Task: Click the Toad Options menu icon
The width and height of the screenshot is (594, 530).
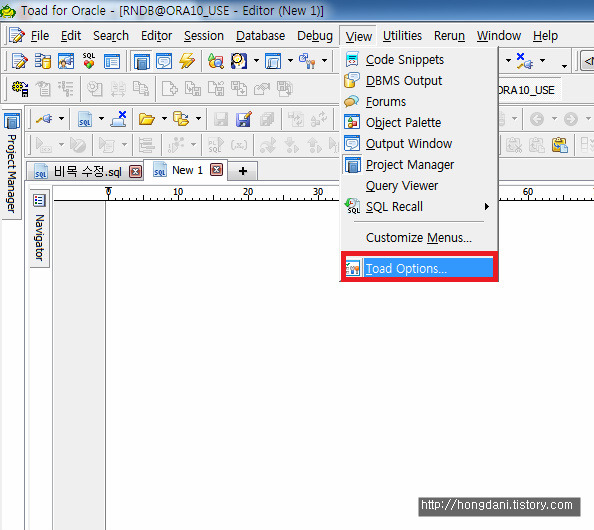Action: click(x=353, y=268)
